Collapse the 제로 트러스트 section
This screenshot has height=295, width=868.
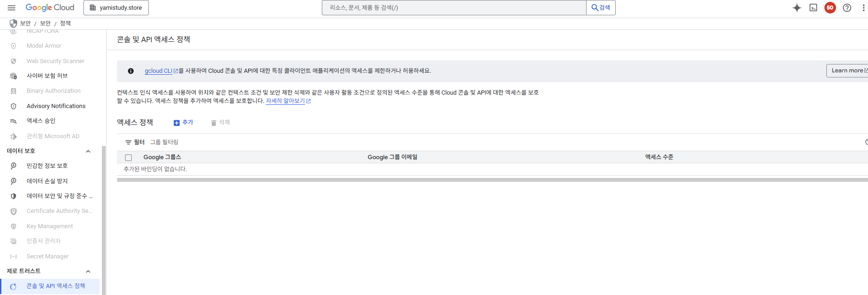pyautogui.click(x=88, y=271)
